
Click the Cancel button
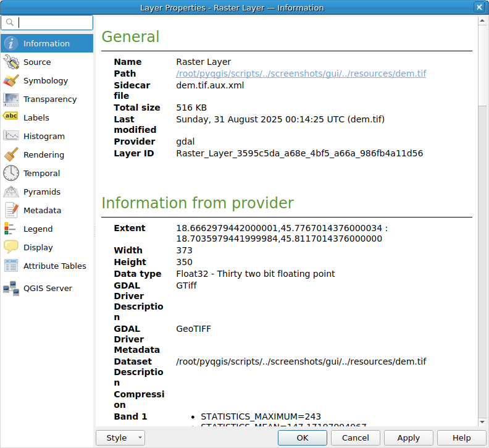[356, 437]
